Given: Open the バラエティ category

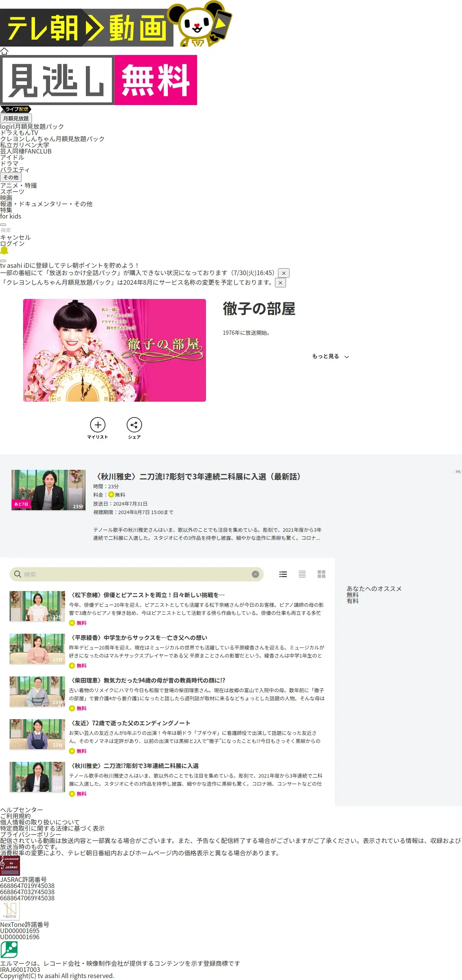Looking at the screenshot, I should [15, 169].
